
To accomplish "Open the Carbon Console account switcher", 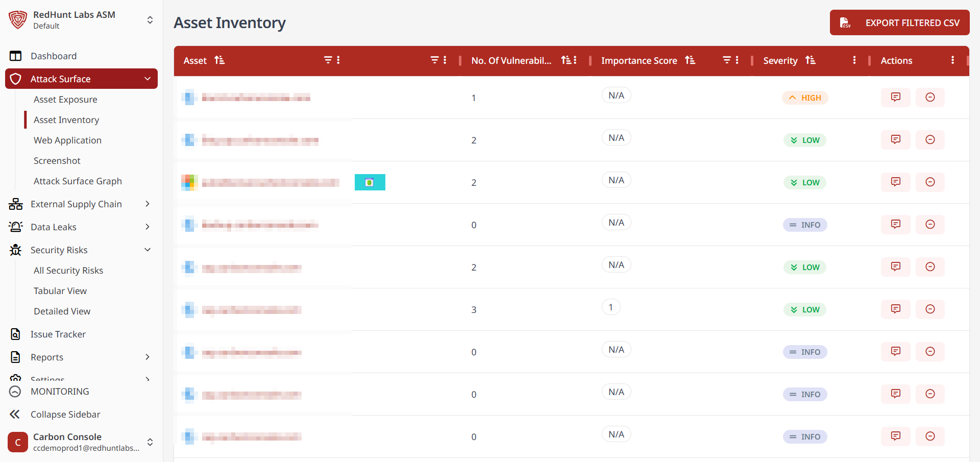I will click(150, 442).
